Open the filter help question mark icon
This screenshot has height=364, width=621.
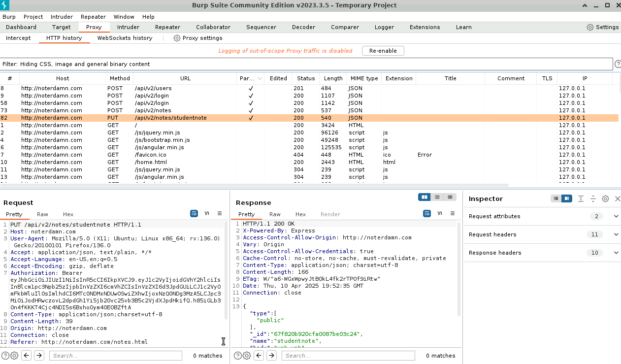[x=618, y=64]
